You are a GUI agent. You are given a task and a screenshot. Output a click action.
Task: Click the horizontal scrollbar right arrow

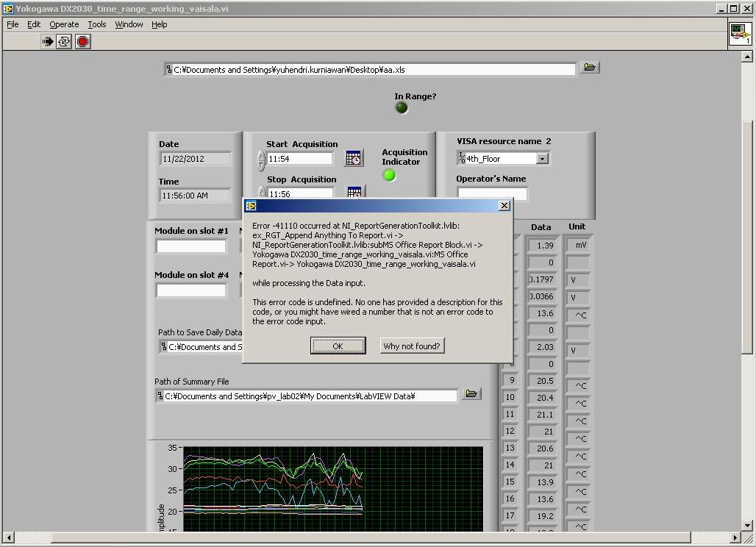pos(735,537)
